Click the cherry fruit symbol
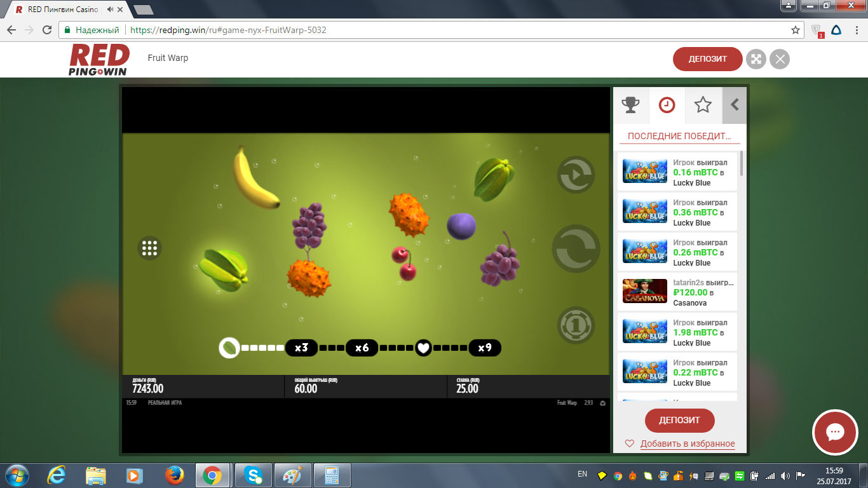The height and width of the screenshot is (488, 868). (405, 263)
